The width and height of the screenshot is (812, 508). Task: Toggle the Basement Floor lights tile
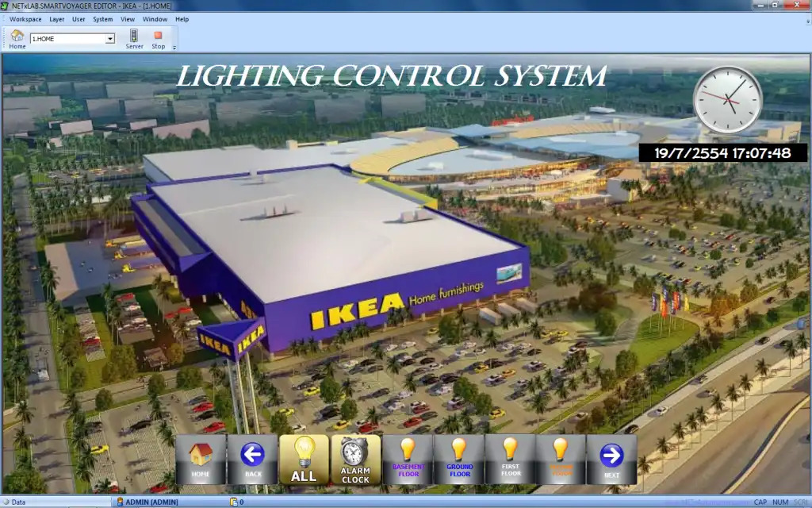408,459
